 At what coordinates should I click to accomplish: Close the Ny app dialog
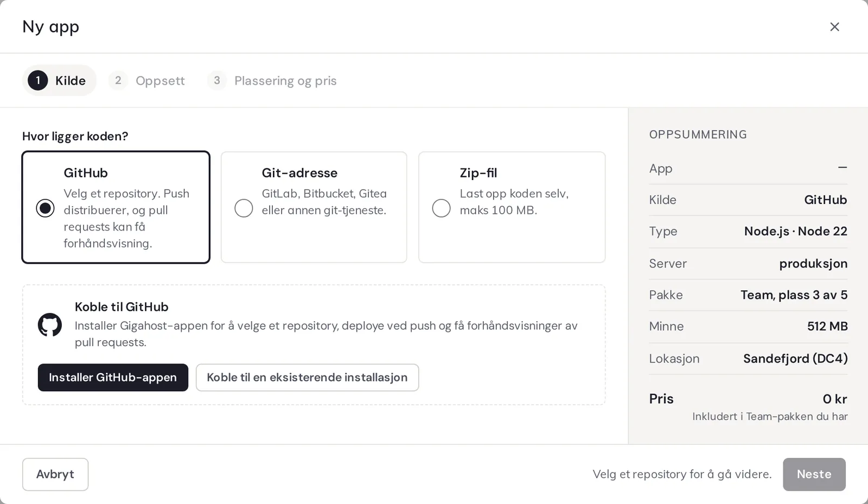pos(834,27)
